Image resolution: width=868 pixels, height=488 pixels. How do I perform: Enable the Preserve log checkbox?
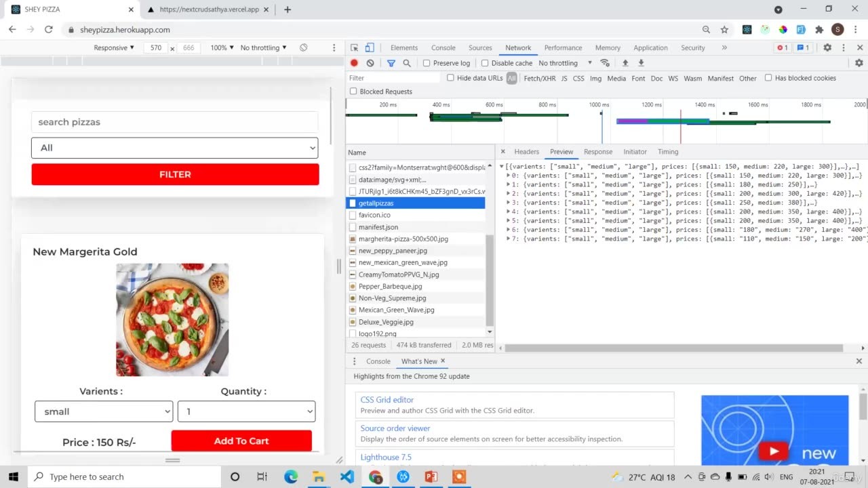pos(427,63)
